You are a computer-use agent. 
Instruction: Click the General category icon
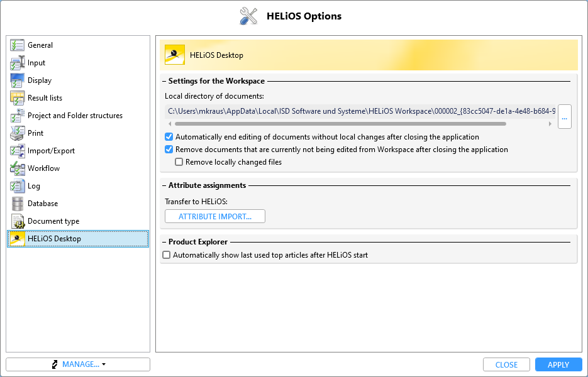pyautogui.click(x=17, y=45)
